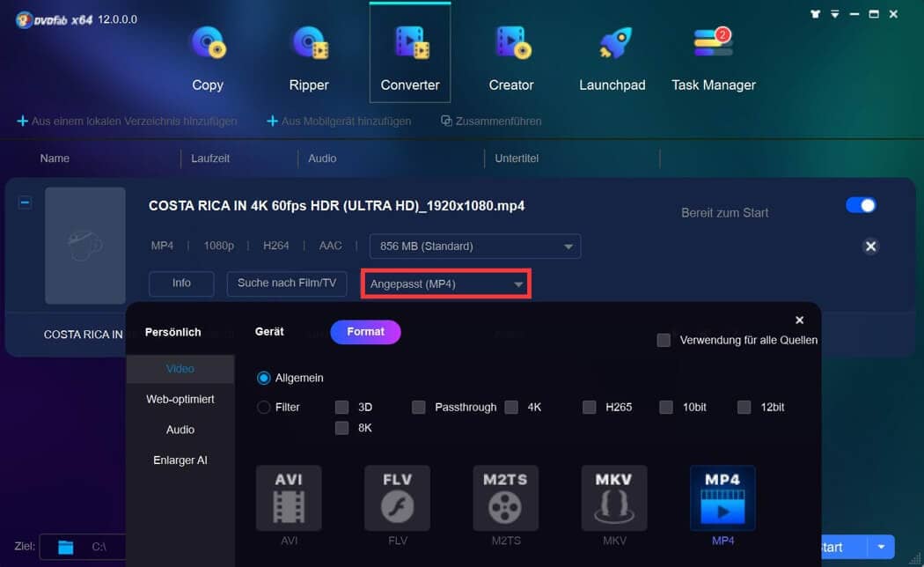Viewport: 924px width, 567px height.
Task: Select the MKV output format
Action: 613,497
